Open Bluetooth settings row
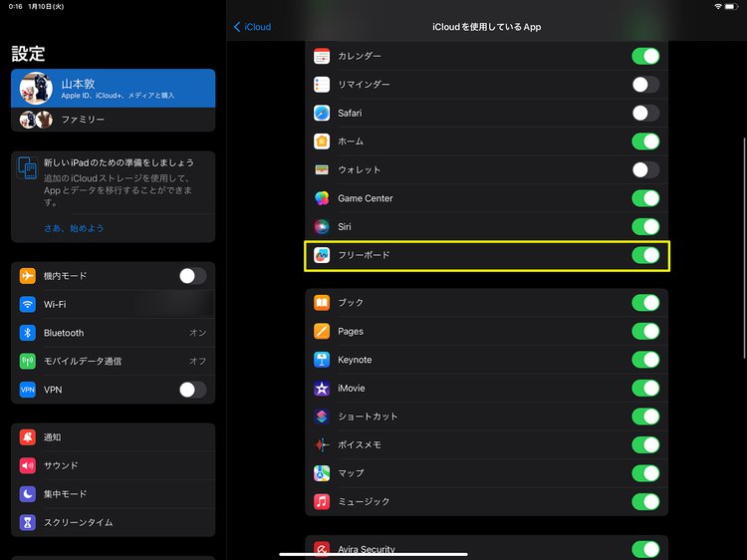 113,333
